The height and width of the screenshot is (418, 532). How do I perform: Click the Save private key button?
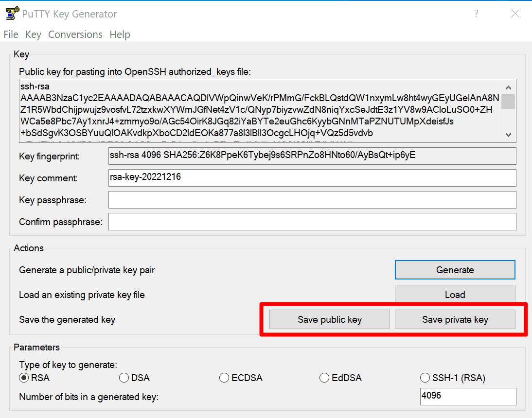point(455,319)
